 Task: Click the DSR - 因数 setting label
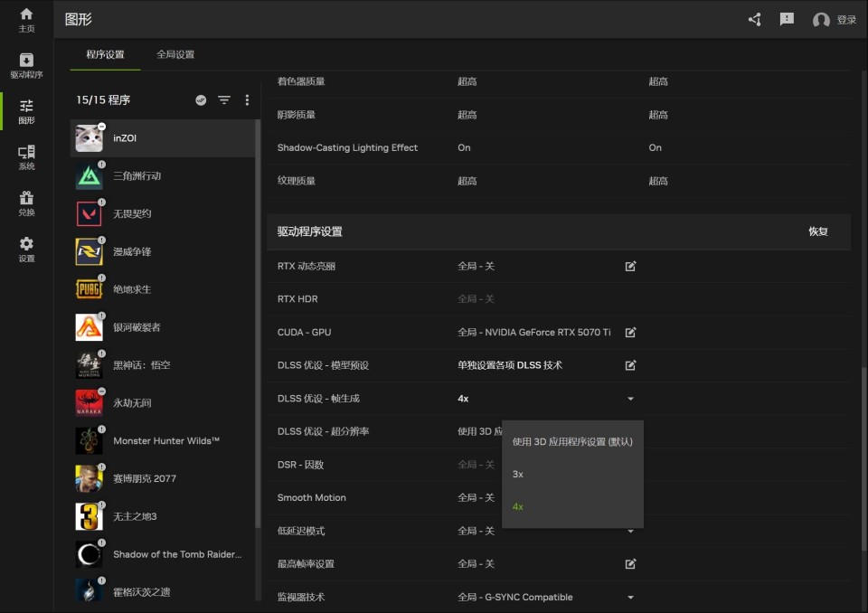tap(300, 465)
